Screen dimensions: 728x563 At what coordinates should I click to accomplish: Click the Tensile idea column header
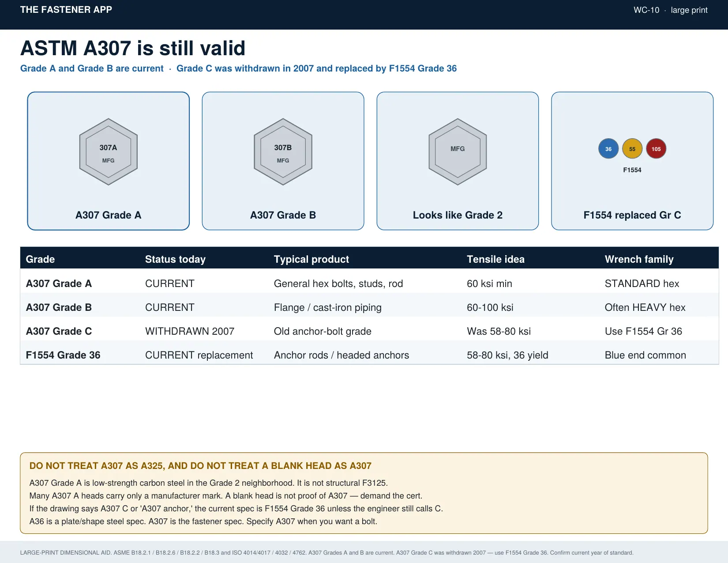pos(495,259)
